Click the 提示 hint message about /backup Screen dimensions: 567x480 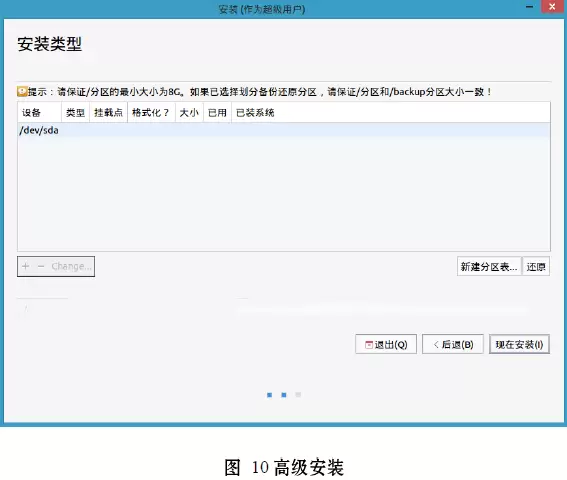[260, 92]
